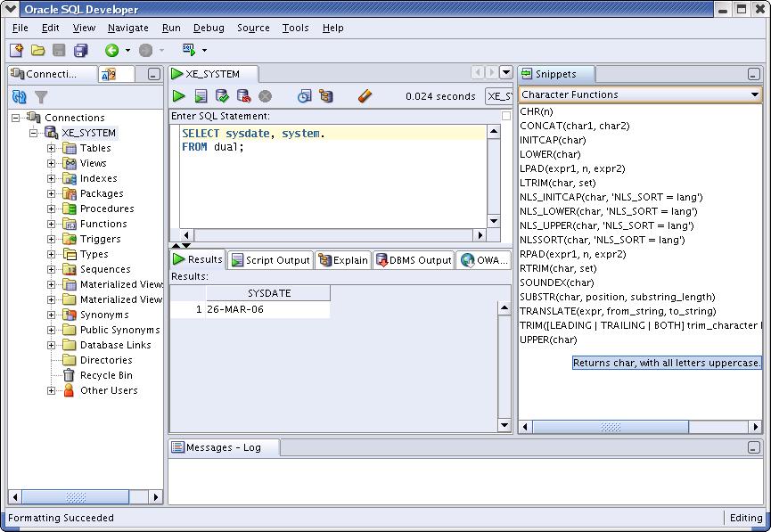Open the Debug menu

(x=209, y=28)
